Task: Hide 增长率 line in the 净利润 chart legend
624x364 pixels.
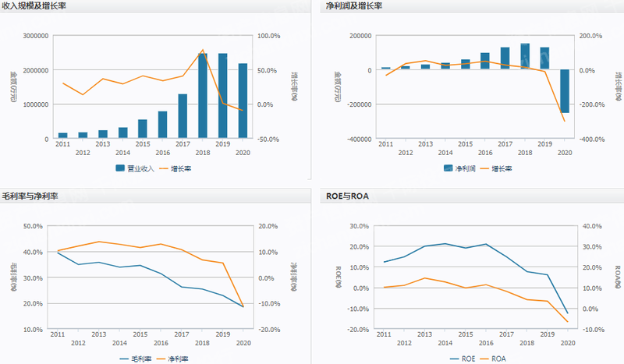Action: pos(511,168)
